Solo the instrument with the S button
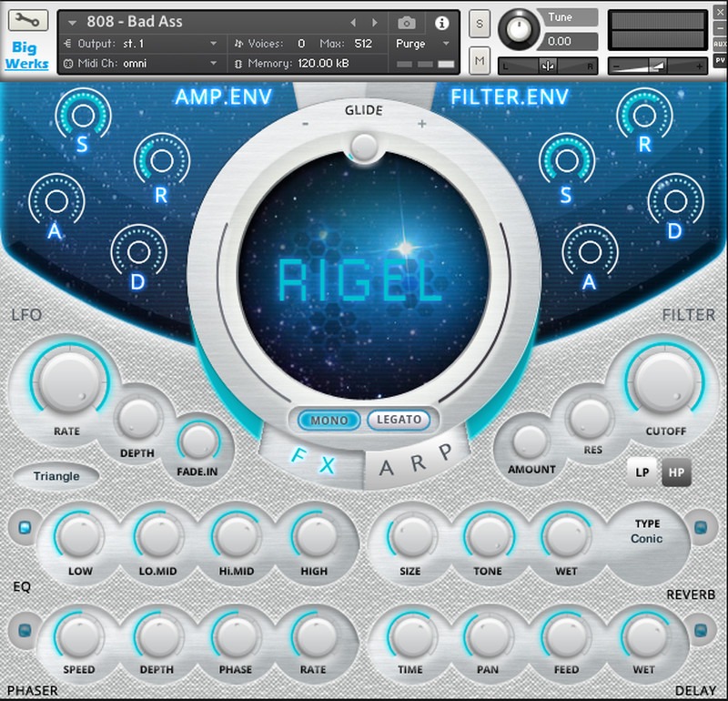This screenshot has width=728, height=701. 480,25
